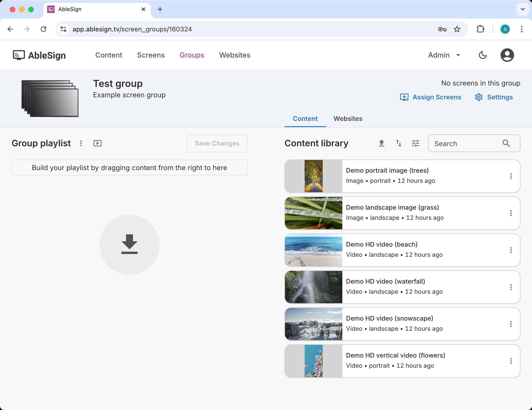The height and width of the screenshot is (410, 532).
Task: Click the upload content icon in Content library
Action: point(381,143)
